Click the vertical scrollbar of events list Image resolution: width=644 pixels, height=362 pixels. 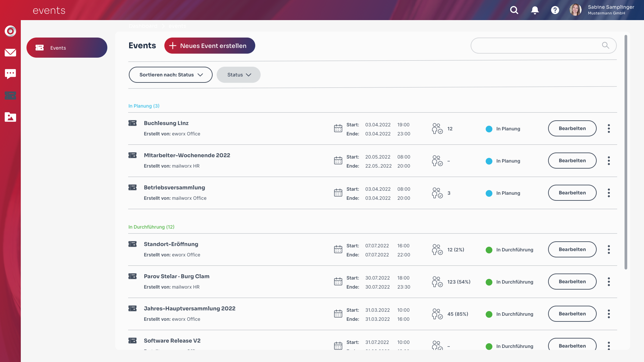click(x=626, y=152)
